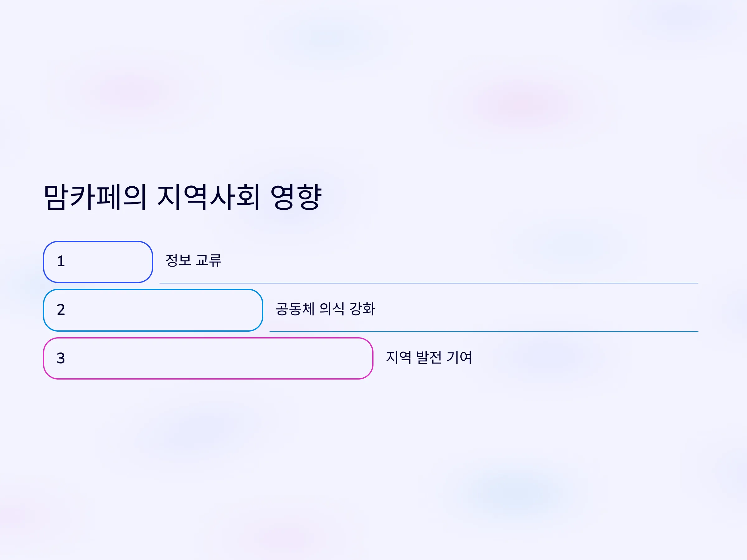Click the word 발전 in the third label

429,357
